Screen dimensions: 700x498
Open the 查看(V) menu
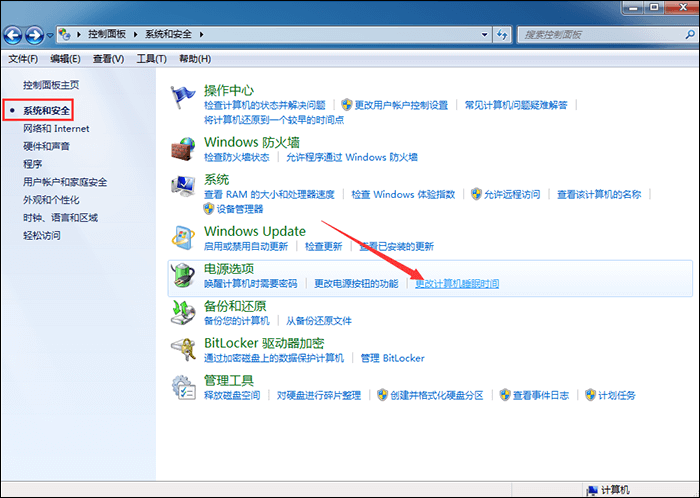point(108,59)
